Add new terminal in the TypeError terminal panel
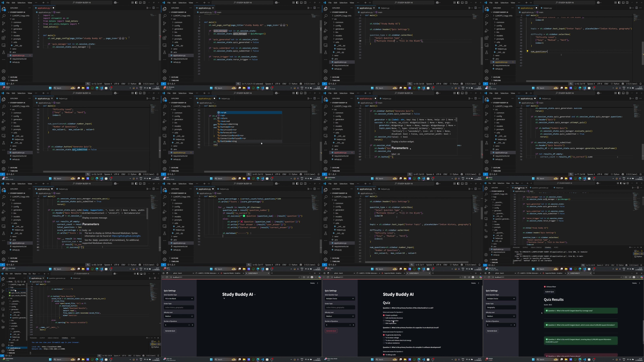 tap(630, 247)
